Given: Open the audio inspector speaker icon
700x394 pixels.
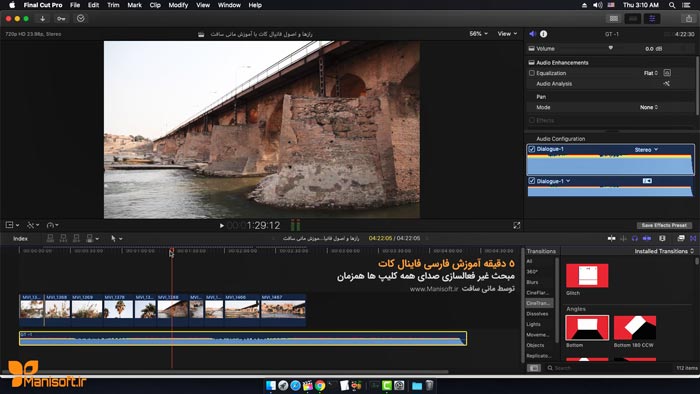Looking at the screenshot, I should coord(532,34).
